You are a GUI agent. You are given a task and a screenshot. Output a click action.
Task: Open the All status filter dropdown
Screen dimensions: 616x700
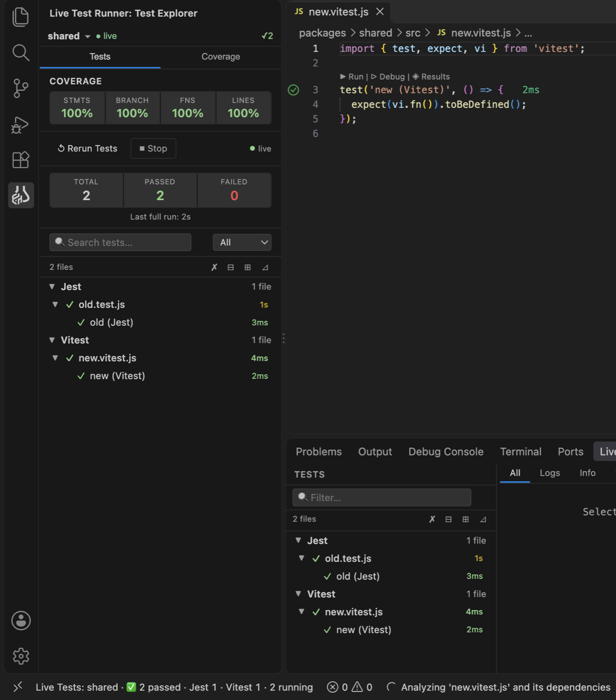click(242, 242)
